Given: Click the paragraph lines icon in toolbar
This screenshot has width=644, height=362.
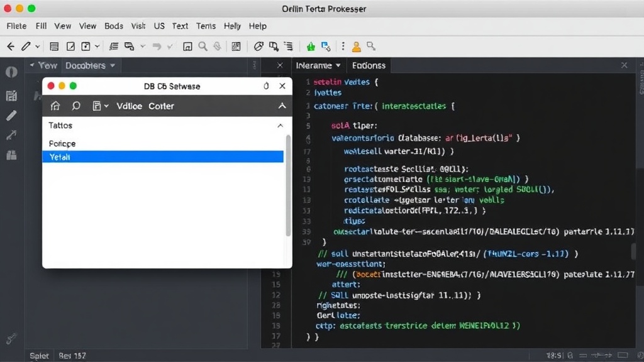Looking at the screenshot, I should tap(114, 47).
